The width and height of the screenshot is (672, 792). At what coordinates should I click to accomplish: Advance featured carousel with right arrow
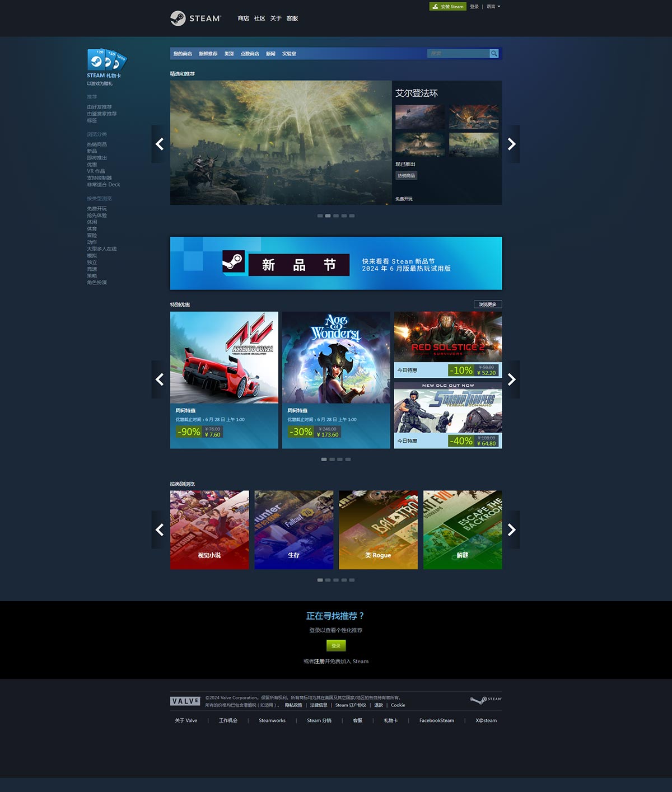pyautogui.click(x=511, y=144)
